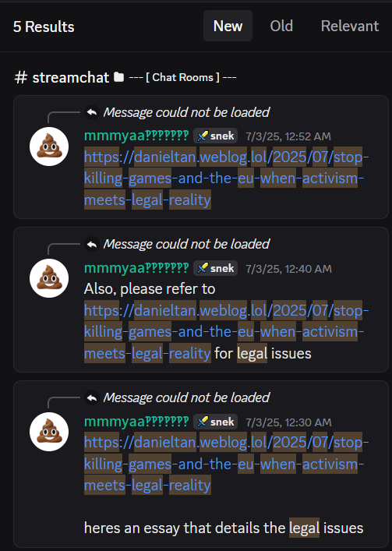Click the reply arrow icon in the 12:52 AM message

pos(92,112)
